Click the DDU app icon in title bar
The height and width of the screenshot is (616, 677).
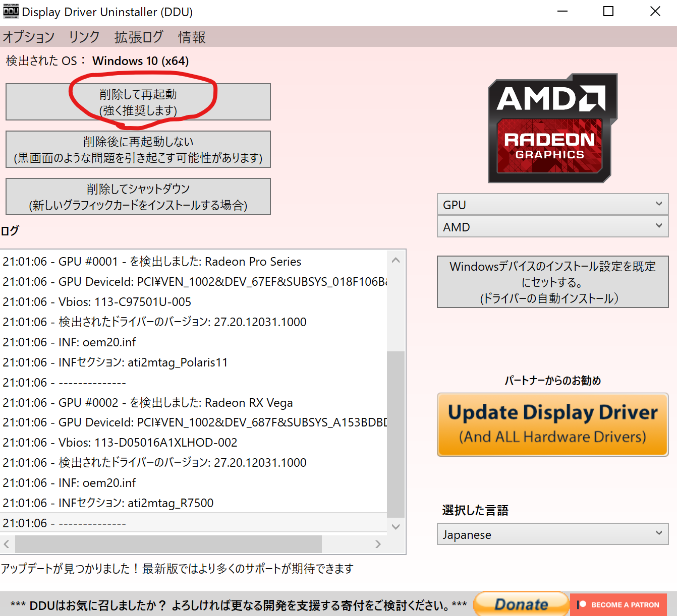[11, 11]
